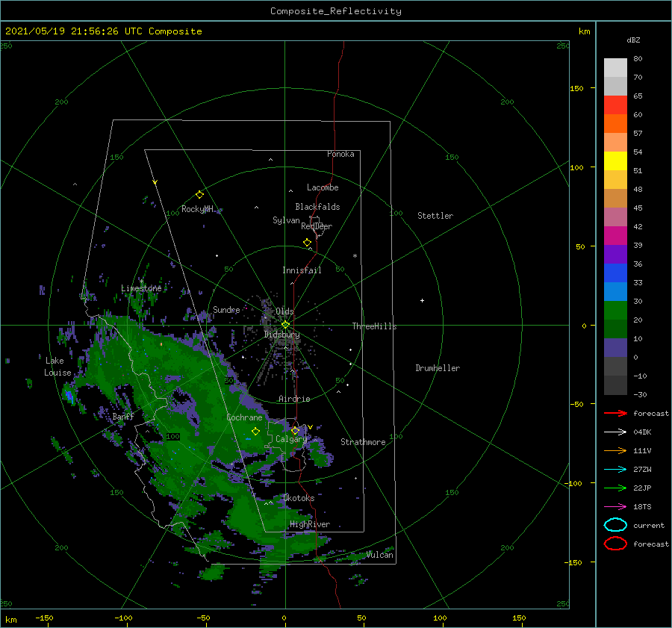Viewport: 672px width, 628px height.
Task: Click the yellow swatch for 51-54 dBZ
Action: tap(615, 161)
